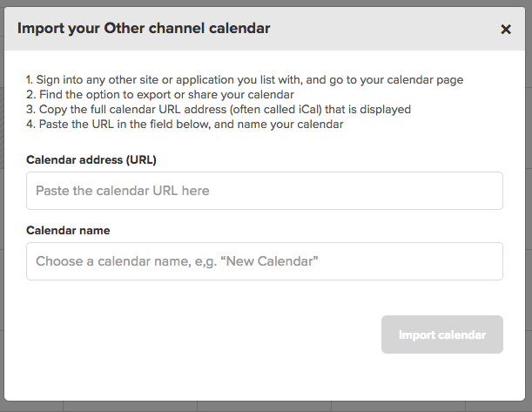Close the Import calendar dialog with the X
This screenshot has width=532, height=412.
click(506, 30)
